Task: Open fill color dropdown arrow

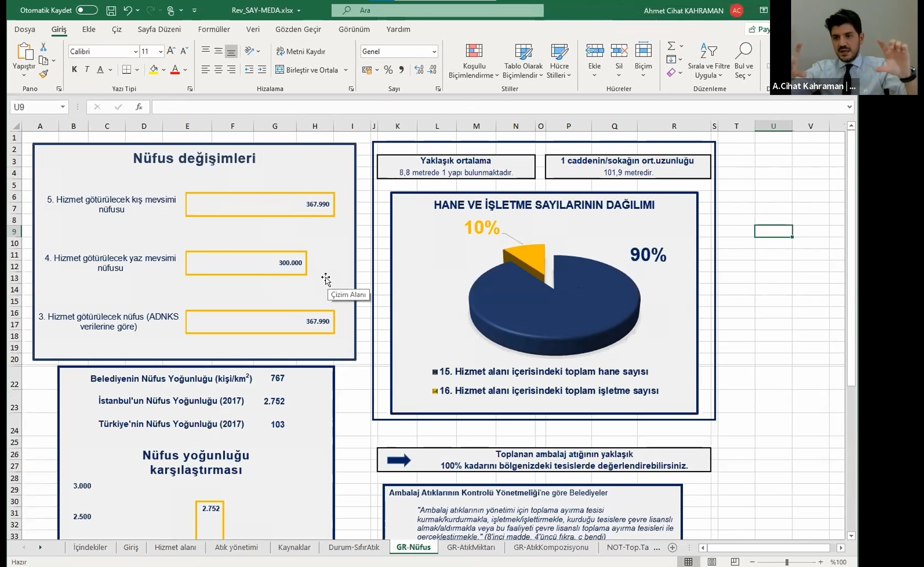Action: (x=163, y=70)
